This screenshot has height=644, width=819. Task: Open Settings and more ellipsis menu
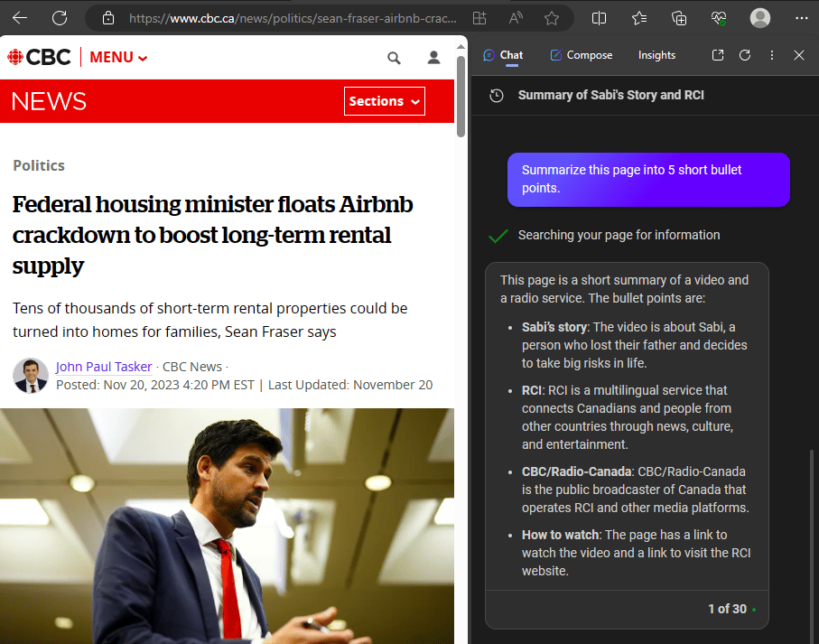coord(801,18)
